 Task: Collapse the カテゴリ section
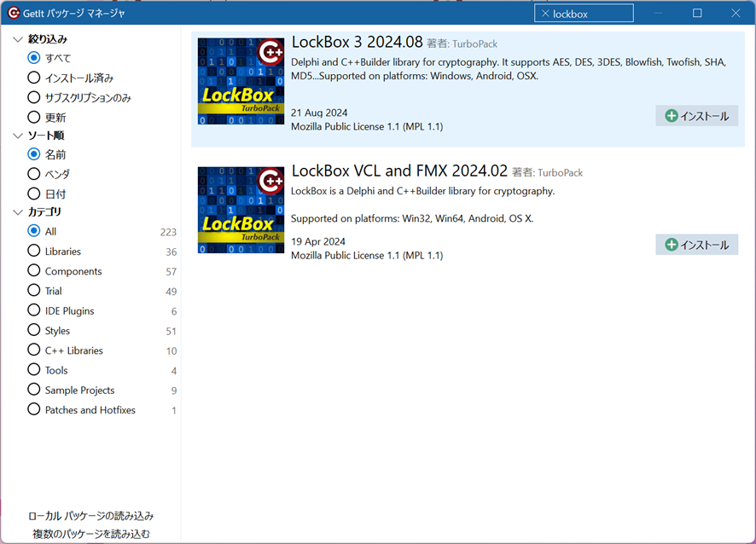tap(18, 212)
